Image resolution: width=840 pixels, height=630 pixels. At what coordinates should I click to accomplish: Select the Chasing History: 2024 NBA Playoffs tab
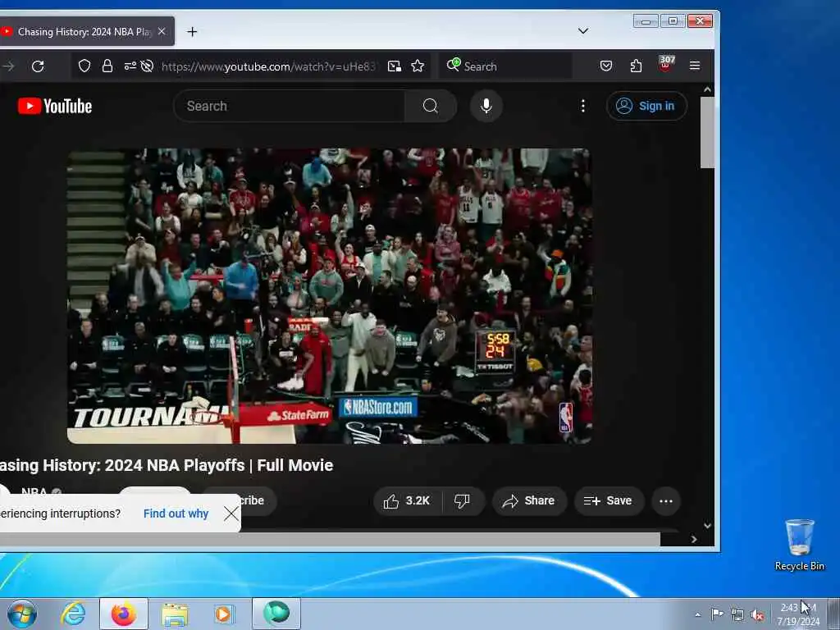pos(86,32)
